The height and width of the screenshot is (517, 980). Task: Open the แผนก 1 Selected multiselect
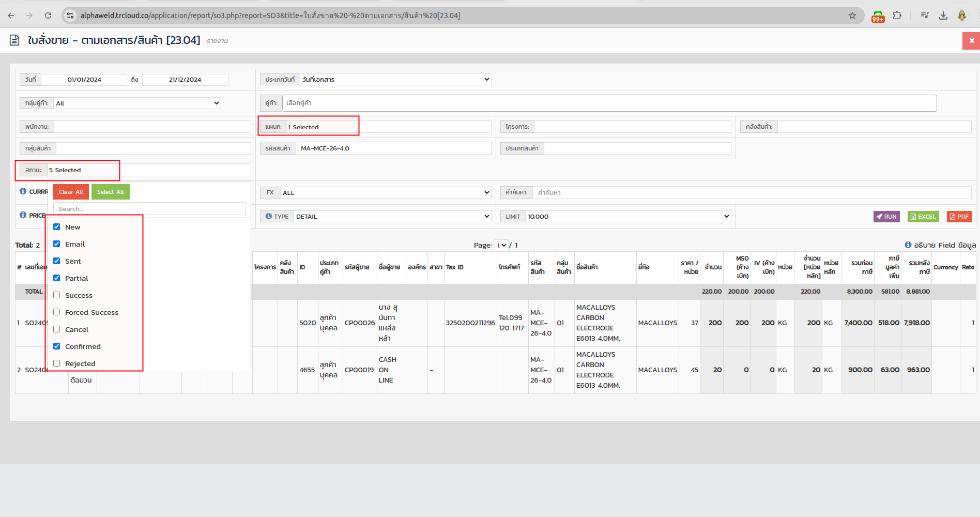[389, 127]
